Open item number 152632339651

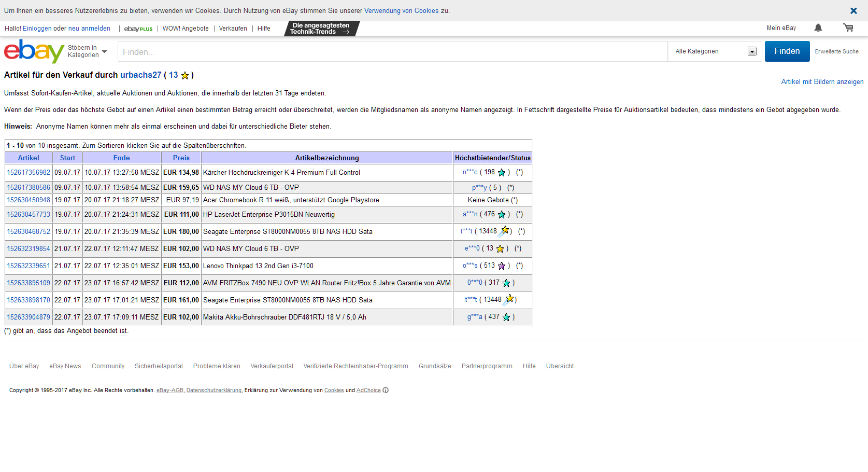[29, 266]
